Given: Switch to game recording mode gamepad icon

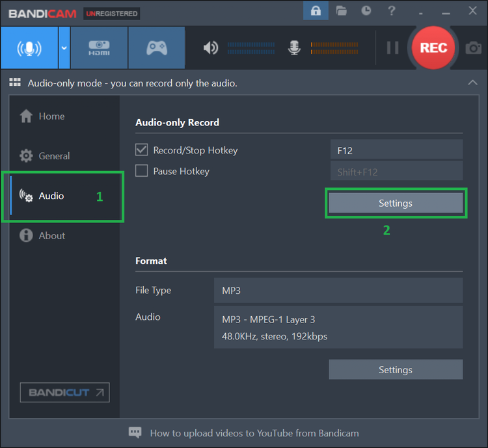Looking at the screenshot, I should pos(157,48).
